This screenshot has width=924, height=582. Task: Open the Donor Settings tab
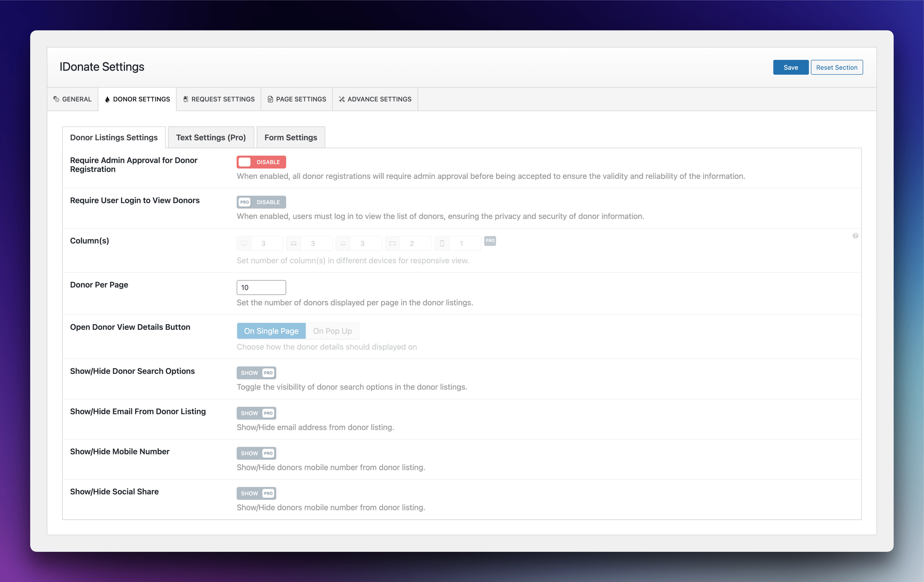click(137, 99)
